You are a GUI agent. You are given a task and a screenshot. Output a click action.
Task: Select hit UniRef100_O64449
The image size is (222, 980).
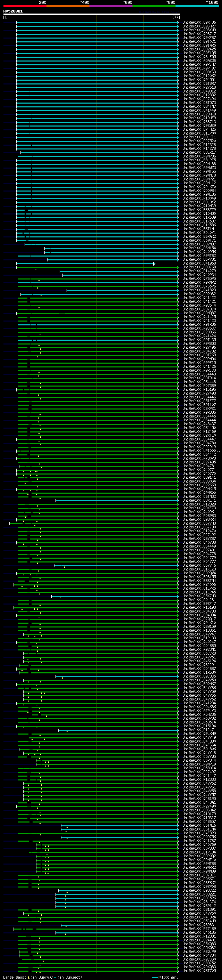click(199, 546)
